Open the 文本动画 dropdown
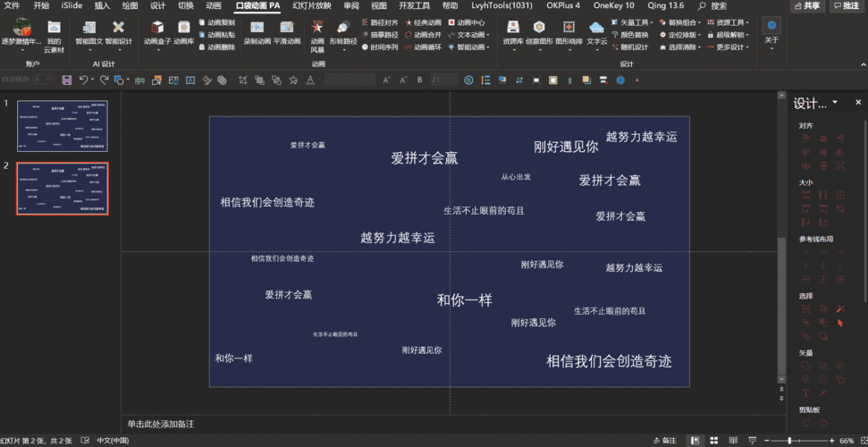This screenshot has height=447, width=868. [469, 35]
